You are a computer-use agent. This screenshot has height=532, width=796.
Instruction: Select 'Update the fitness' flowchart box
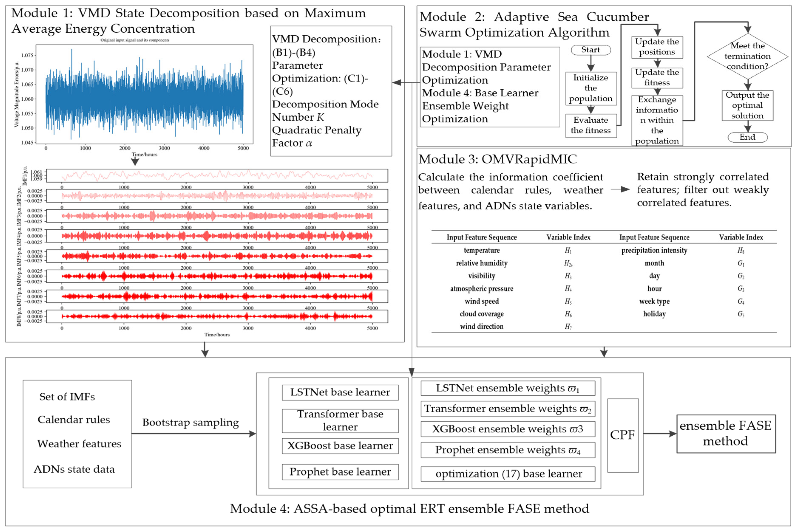[657, 78]
